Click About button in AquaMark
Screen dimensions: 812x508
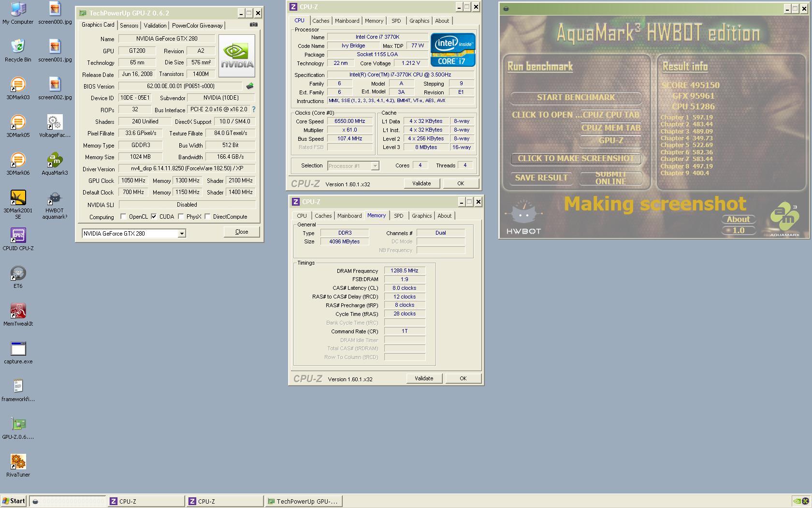coord(738,219)
